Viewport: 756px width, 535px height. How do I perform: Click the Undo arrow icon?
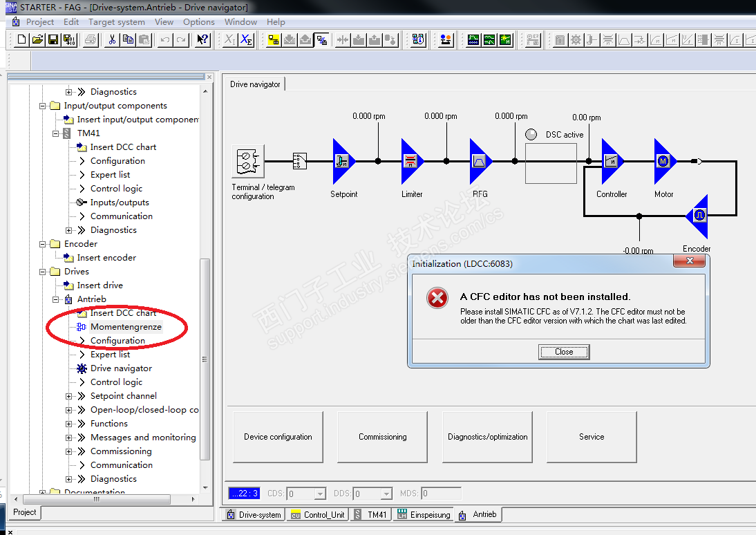(x=165, y=39)
